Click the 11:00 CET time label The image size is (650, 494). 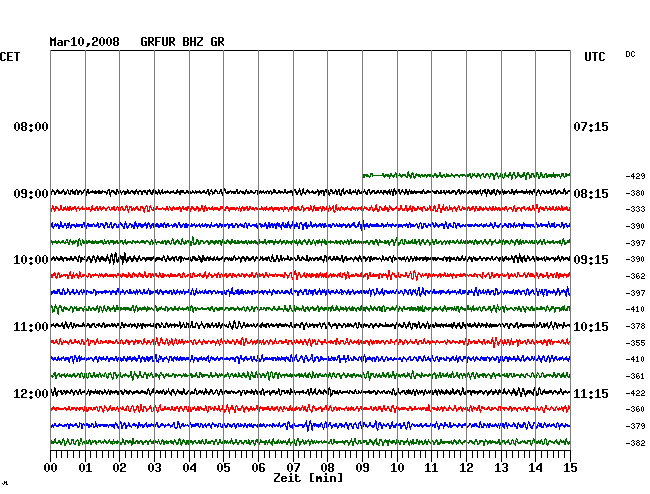point(31,327)
